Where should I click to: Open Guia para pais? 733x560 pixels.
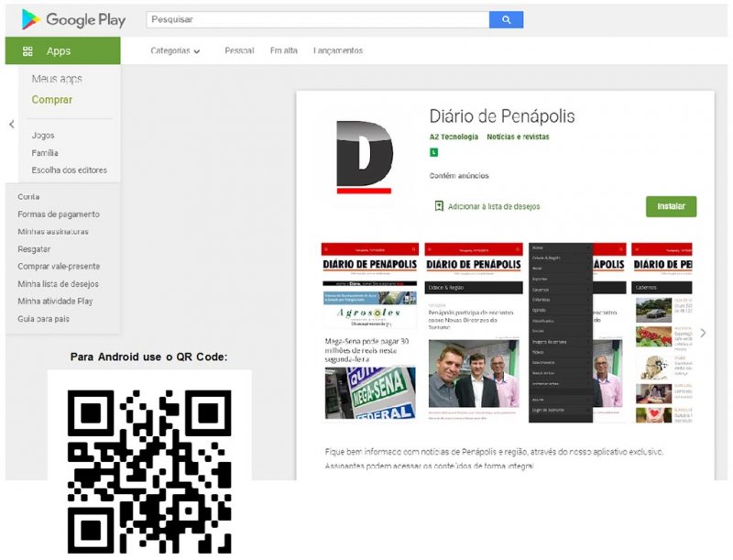click(43, 319)
